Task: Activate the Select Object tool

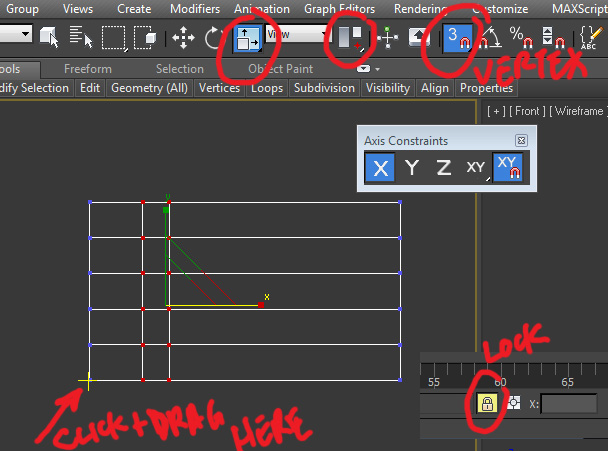Action: click(49, 38)
